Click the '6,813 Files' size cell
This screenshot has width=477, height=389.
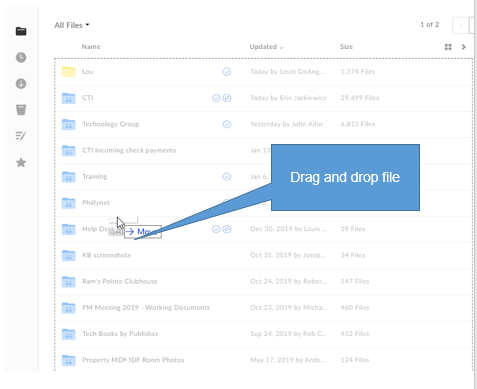(358, 124)
